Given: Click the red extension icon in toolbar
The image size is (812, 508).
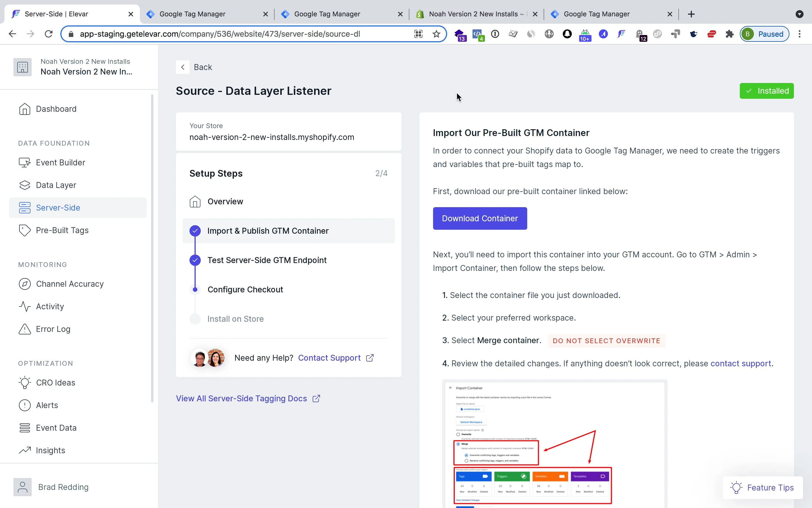Looking at the screenshot, I should click(x=711, y=34).
